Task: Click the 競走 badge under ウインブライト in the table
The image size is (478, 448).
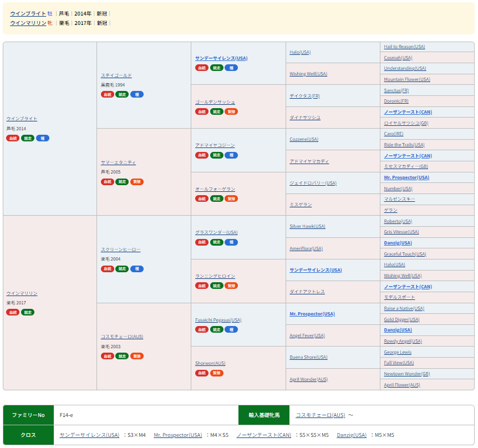Action: click(28, 139)
